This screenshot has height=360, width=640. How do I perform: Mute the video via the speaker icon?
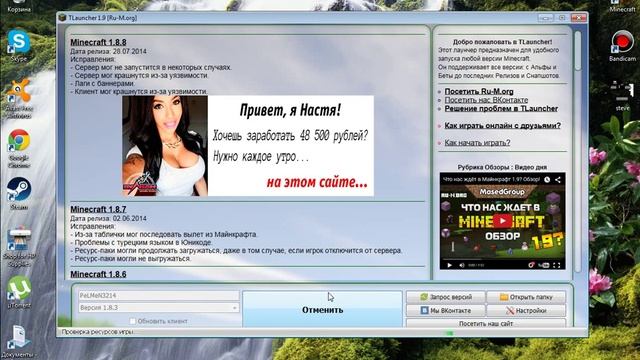pyautogui.click(x=462, y=265)
